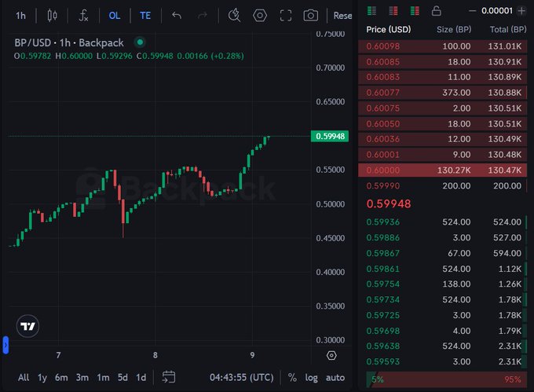
Task: Select the ask at 0.60050
Action: point(443,123)
